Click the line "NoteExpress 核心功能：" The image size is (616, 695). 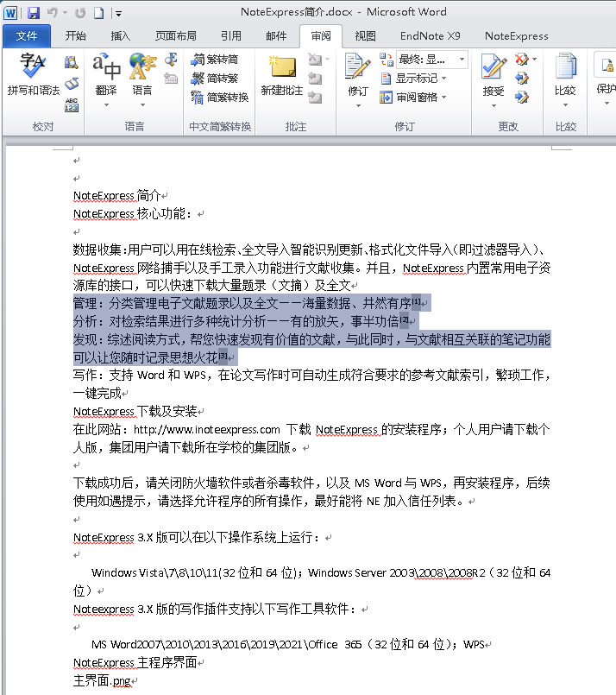(133, 213)
